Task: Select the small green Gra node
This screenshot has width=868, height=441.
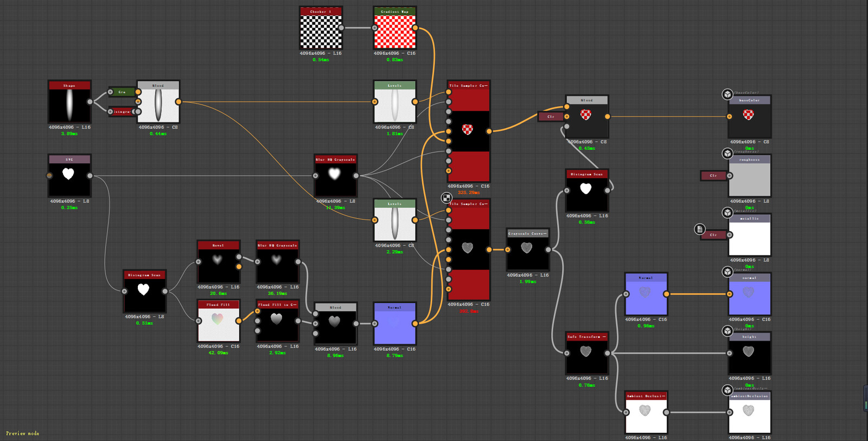Action: click(122, 92)
